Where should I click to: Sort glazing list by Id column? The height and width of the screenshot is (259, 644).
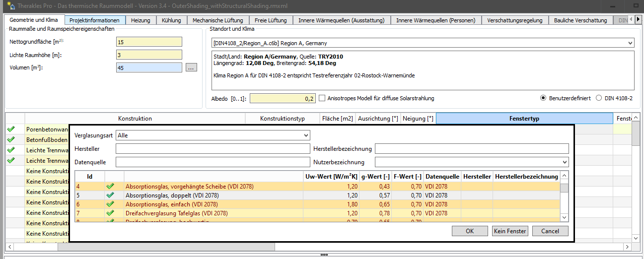pyautogui.click(x=89, y=176)
